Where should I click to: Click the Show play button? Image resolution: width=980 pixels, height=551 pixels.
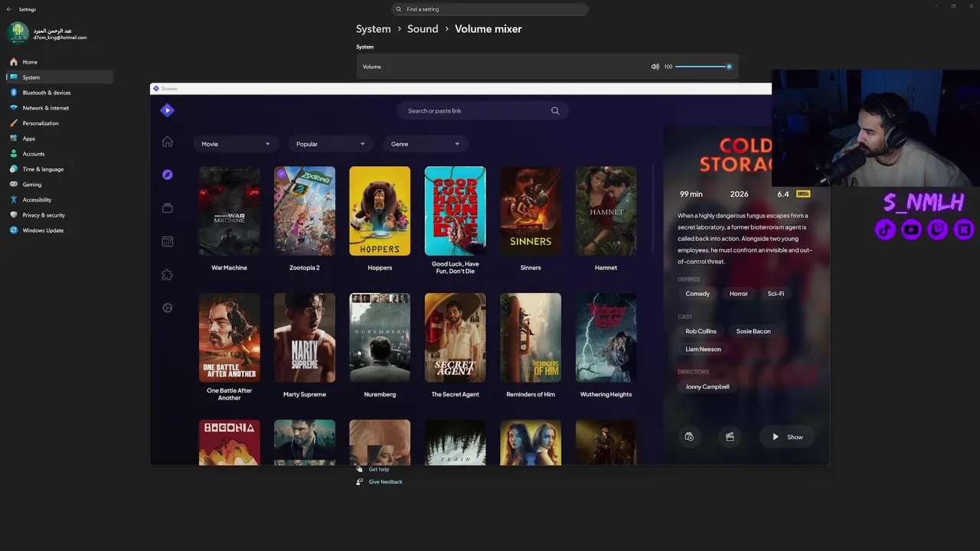pos(787,437)
